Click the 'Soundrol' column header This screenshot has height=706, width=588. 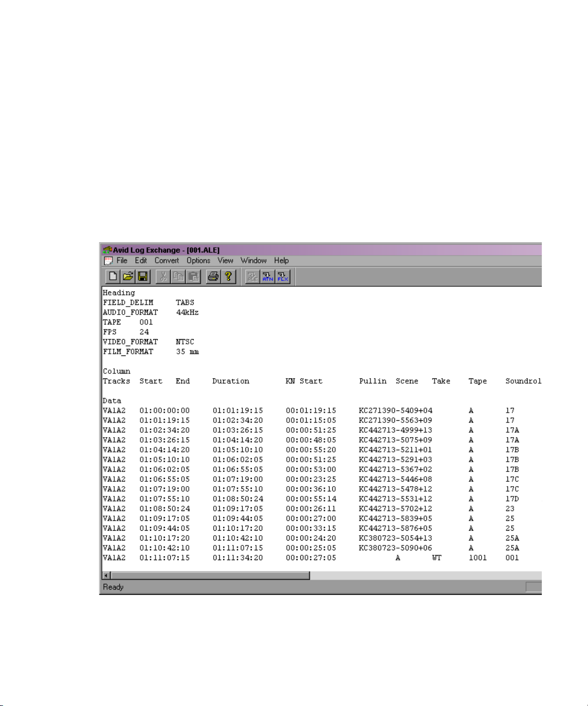coord(523,381)
